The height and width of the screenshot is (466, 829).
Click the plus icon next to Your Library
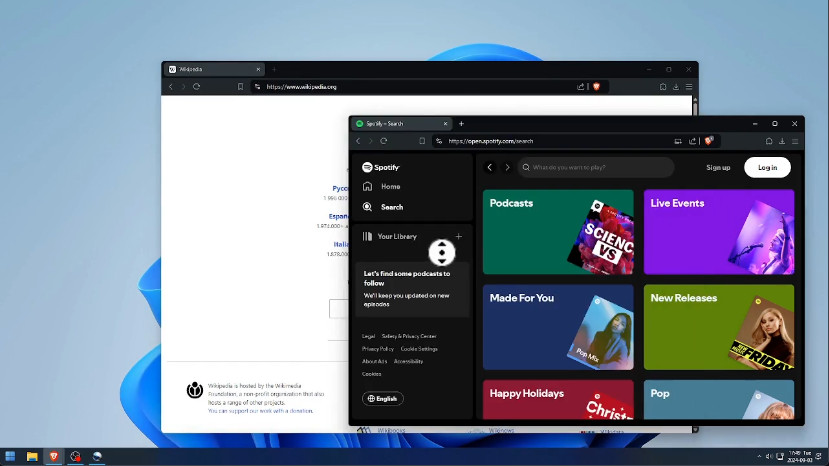click(x=458, y=236)
